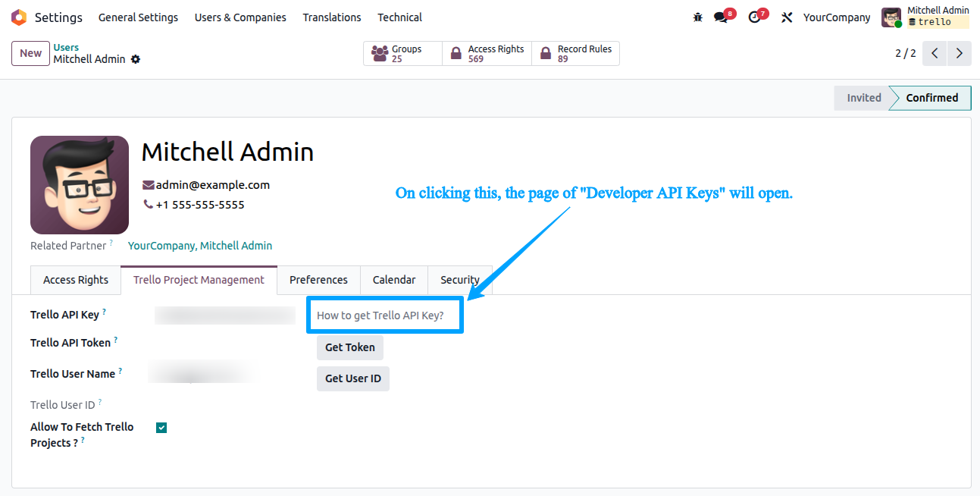Viewport: 980px width, 496px height.
Task: Click the Mitchell Admin profile picture
Action: pyautogui.click(x=80, y=185)
